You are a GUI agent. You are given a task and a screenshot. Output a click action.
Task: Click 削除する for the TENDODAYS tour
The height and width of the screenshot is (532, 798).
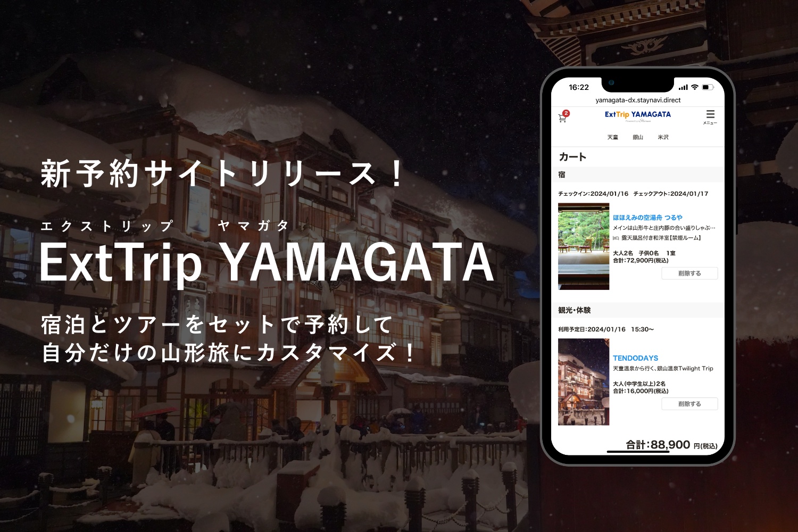click(x=689, y=404)
